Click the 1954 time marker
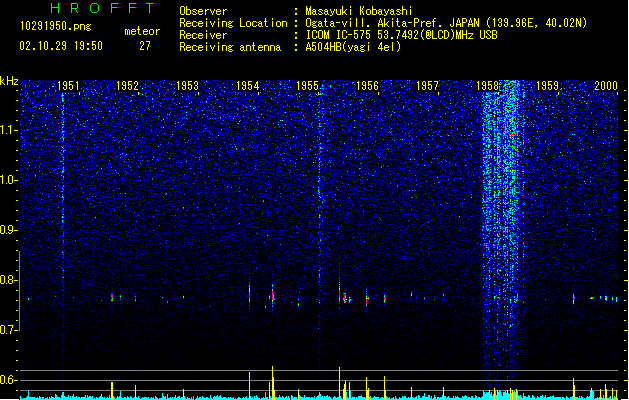The height and width of the screenshot is (400, 629). coord(248,86)
